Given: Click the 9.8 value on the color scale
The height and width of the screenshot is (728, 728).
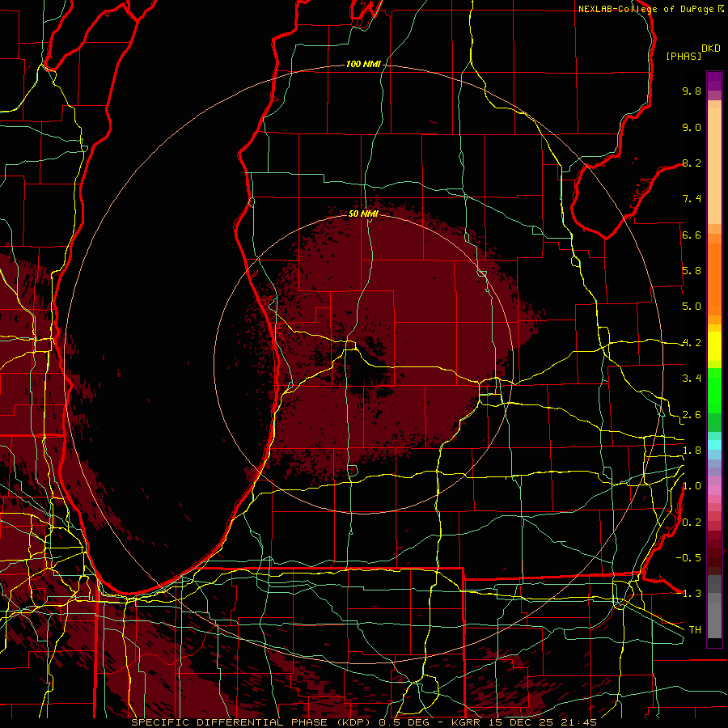Looking at the screenshot, I should [692, 91].
